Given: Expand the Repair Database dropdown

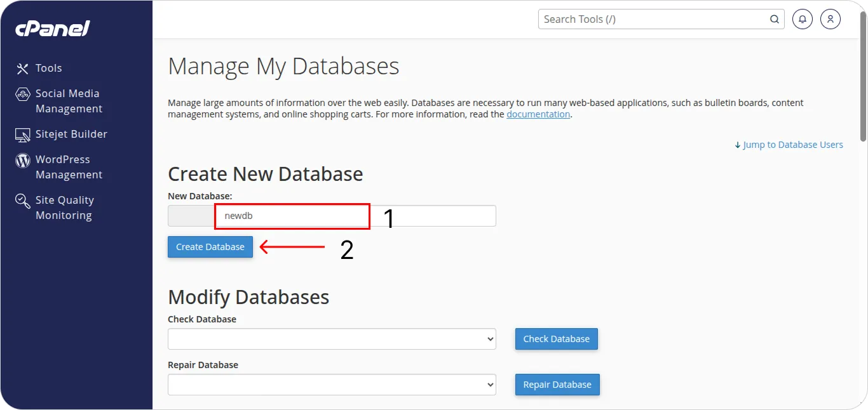Looking at the screenshot, I should 332,385.
